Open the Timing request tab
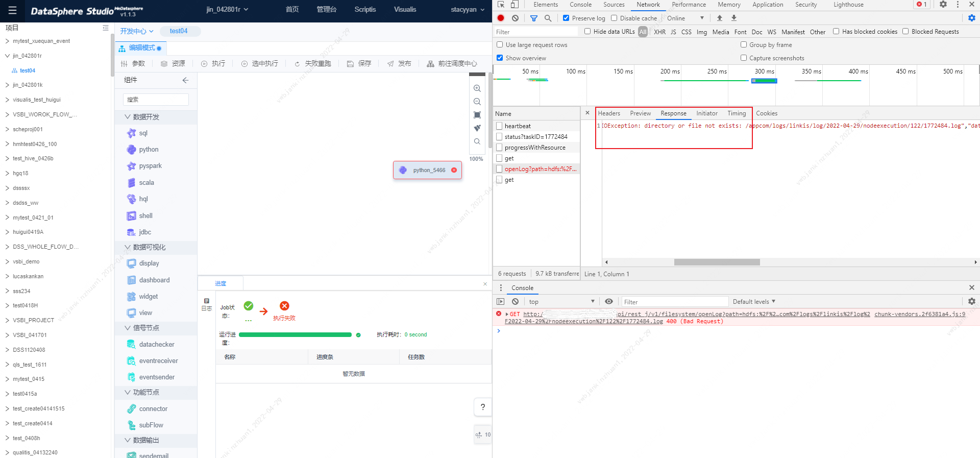Image resolution: width=980 pixels, height=458 pixels. coord(737,113)
